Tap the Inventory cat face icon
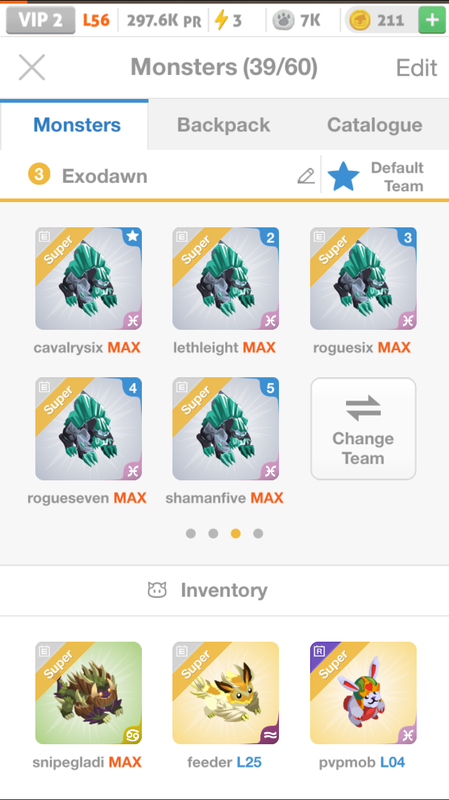 pyautogui.click(x=157, y=590)
